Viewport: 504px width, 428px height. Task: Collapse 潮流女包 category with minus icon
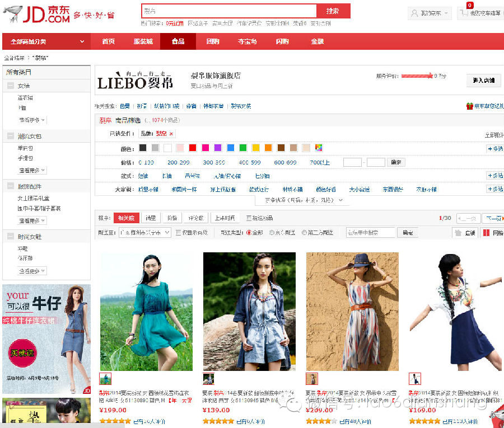11,136
